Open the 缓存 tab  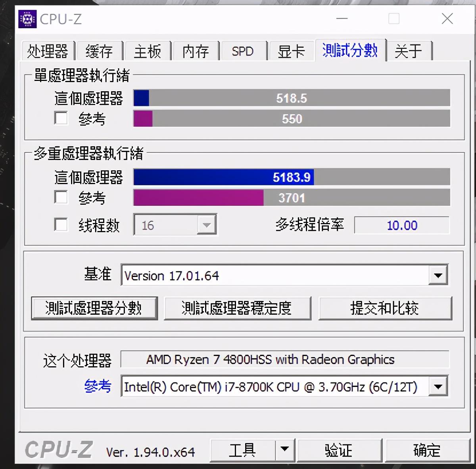click(99, 51)
